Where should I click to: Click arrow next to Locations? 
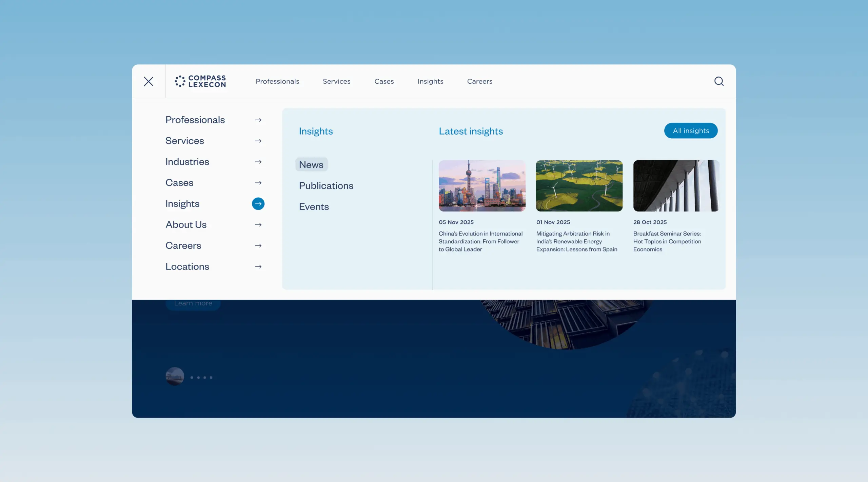point(258,267)
